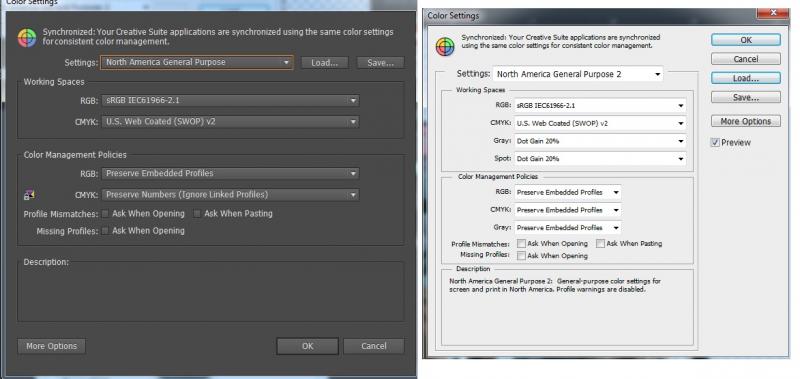Click Cancel in light dialog
The width and height of the screenshot is (800, 379).
coord(746,59)
